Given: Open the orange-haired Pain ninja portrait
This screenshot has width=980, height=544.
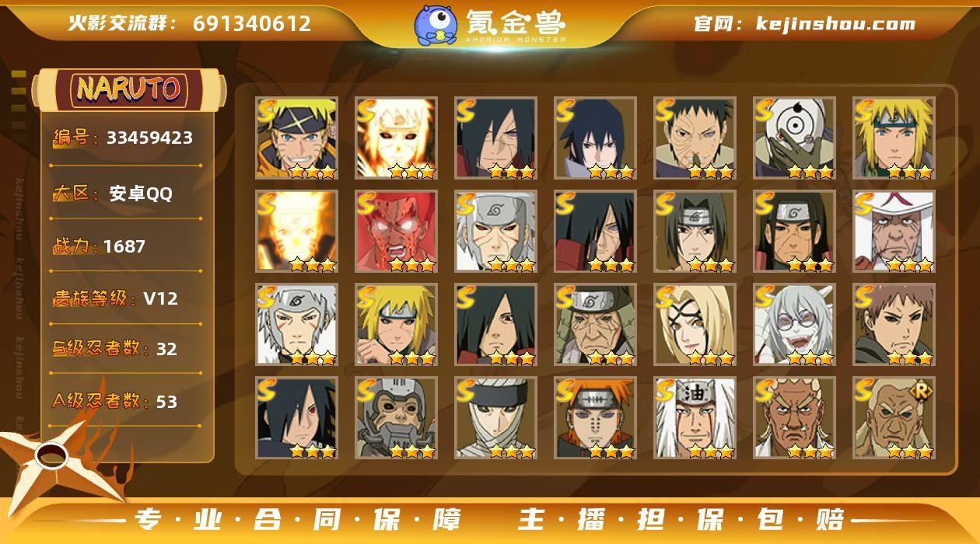Looking at the screenshot, I should click(595, 417).
